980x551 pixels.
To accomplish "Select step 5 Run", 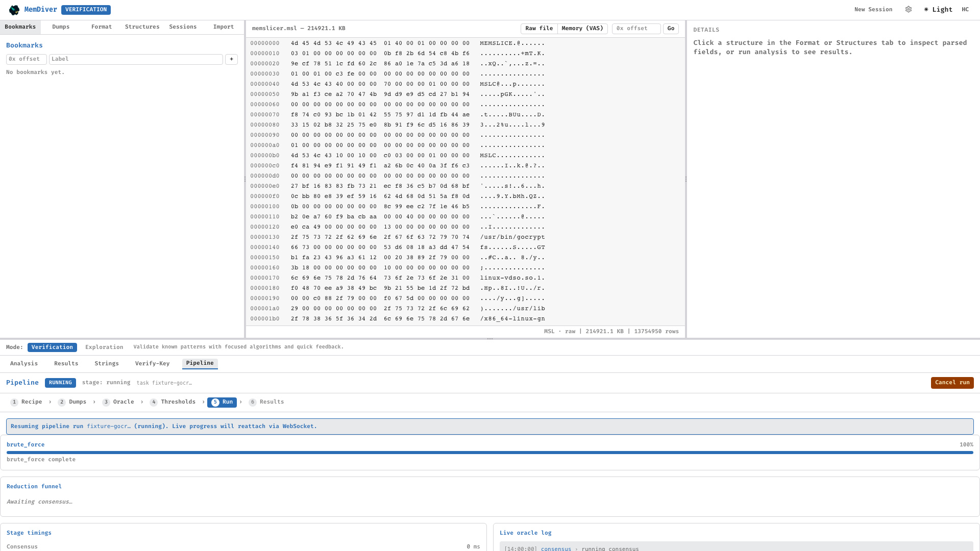I will tap(222, 403).
